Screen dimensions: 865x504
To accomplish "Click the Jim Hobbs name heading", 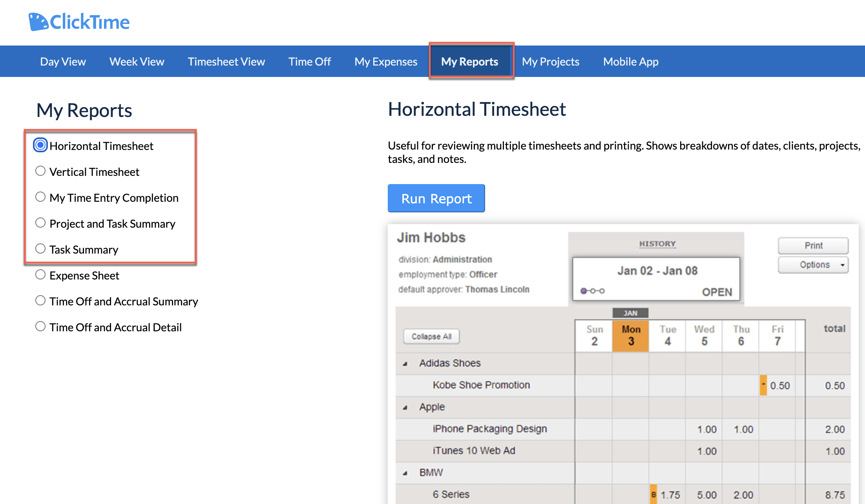I will click(x=431, y=237).
